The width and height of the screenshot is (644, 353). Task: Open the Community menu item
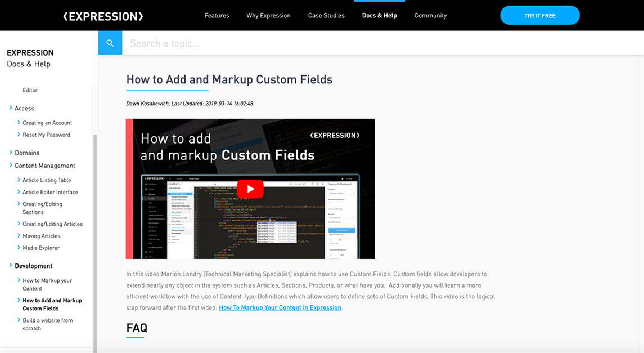tap(430, 16)
